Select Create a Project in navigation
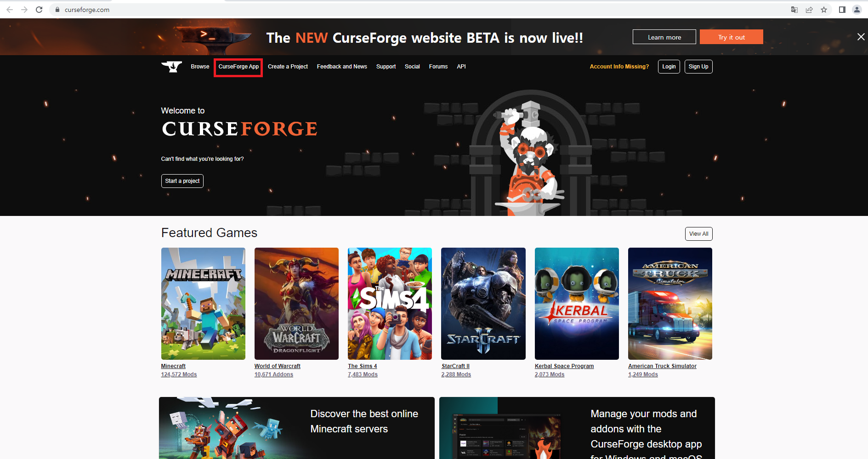Image resolution: width=868 pixels, height=459 pixels. pos(288,67)
